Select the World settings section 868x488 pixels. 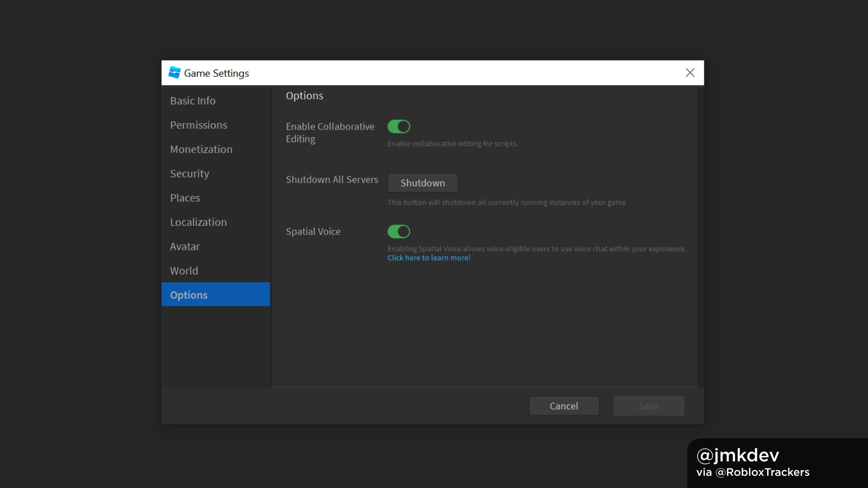coord(184,271)
